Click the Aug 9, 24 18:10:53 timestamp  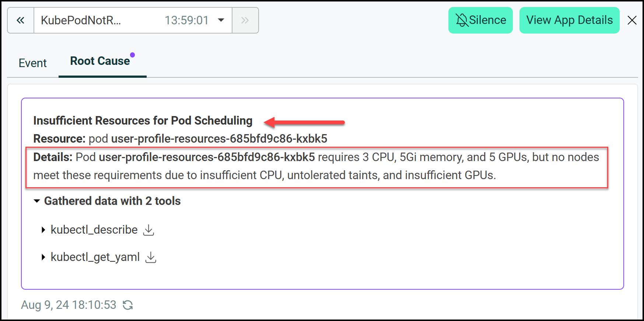pyautogui.click(x=69, y=305)
